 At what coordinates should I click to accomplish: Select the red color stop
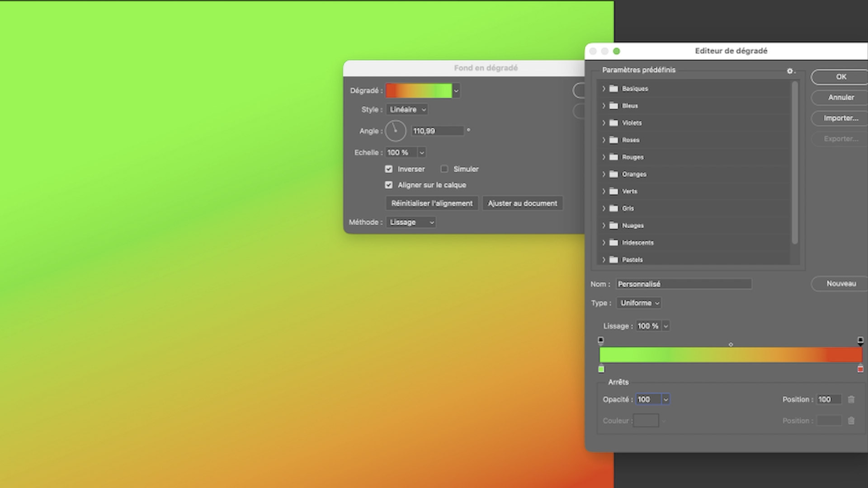click(x=860, y=369)
